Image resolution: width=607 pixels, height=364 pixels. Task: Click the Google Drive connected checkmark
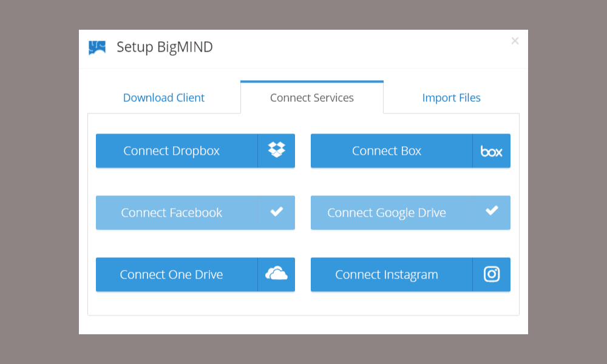click(x=492, y=211)
